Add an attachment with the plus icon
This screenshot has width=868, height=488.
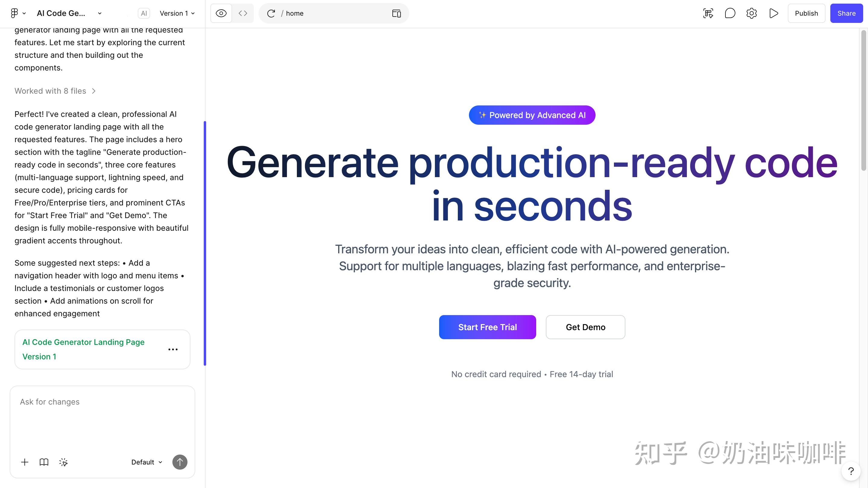(x=25, y=462)
